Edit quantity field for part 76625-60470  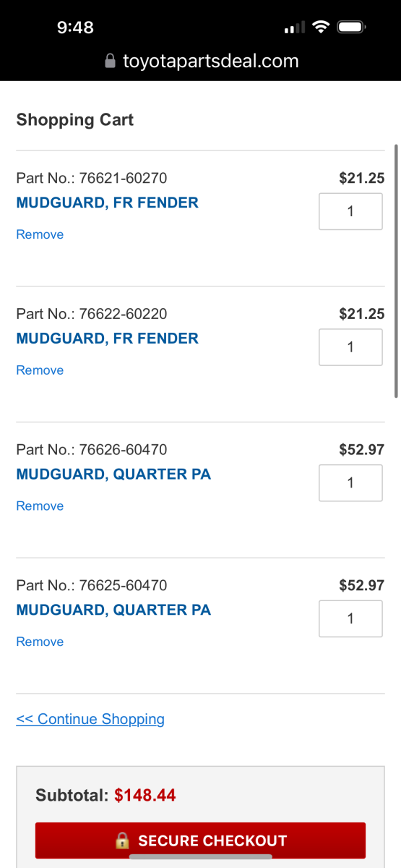[x=350, y=619]
